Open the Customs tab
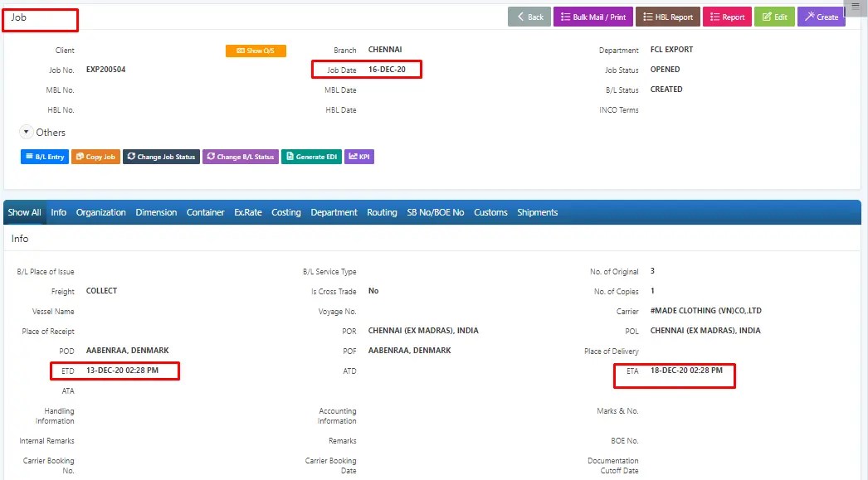Image resolution: width=868 pixels, height=480 pixels. pos(490,212)
